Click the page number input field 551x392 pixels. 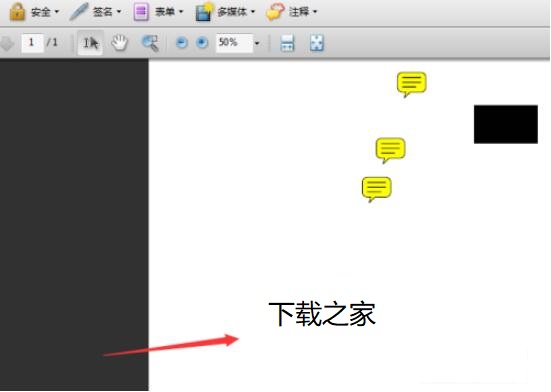(x=32, y=43)
